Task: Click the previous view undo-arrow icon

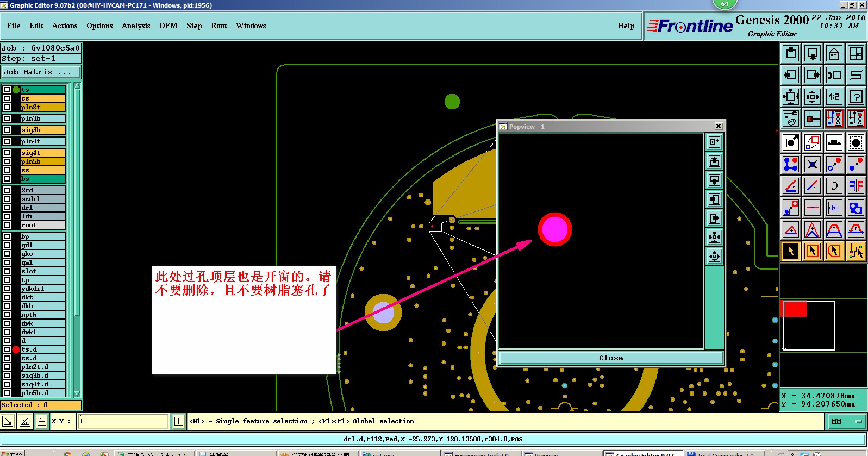Action: click(x=834, y=75)
